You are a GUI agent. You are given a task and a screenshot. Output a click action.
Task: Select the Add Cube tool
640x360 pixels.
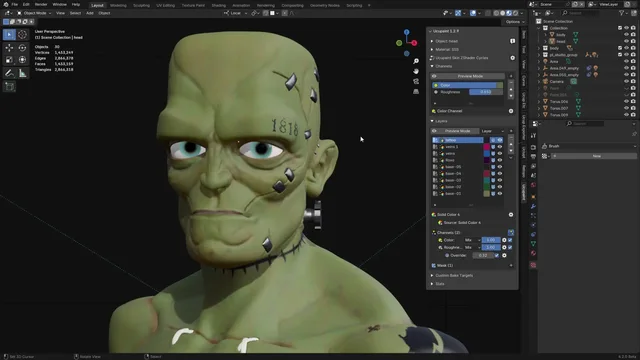pyautogui.click(x=9, y=87)
